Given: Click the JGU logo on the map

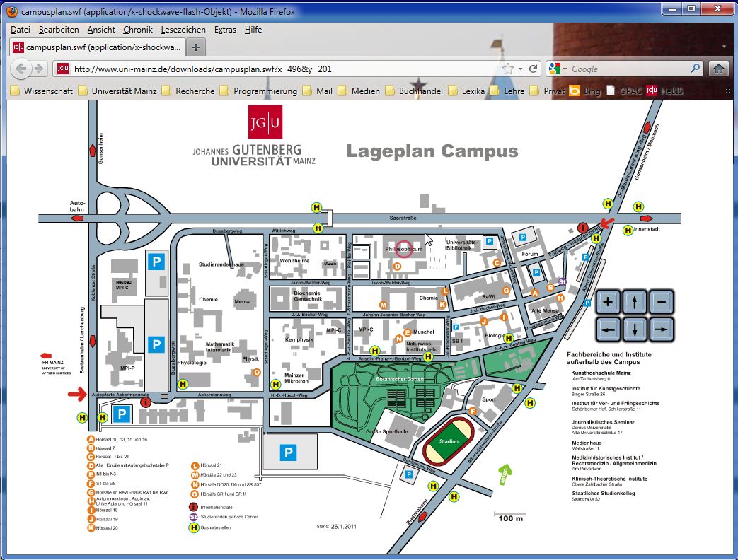Looking at the screenshot, I should [265, 122].
